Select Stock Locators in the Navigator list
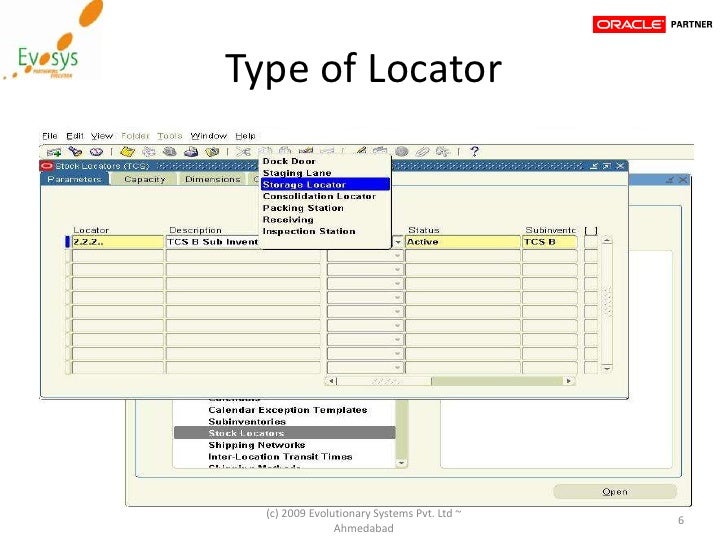 pyautogui.click(x=285, y=433)
